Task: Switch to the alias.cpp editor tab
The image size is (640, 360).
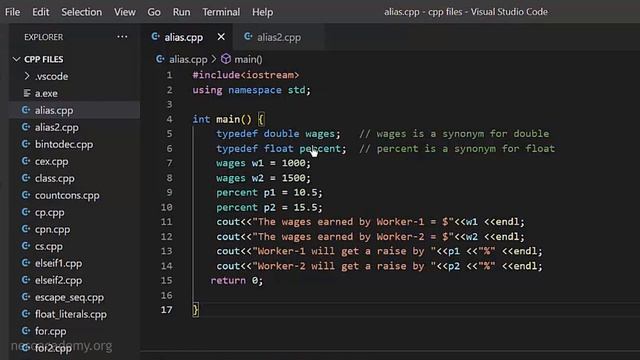Action: [184, 37]
